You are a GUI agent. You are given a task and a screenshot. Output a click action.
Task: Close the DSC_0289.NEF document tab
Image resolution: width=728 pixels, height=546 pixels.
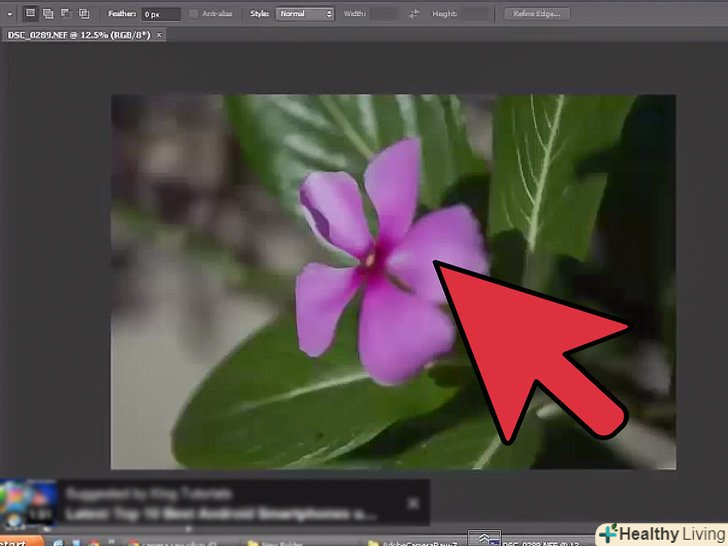160,35
